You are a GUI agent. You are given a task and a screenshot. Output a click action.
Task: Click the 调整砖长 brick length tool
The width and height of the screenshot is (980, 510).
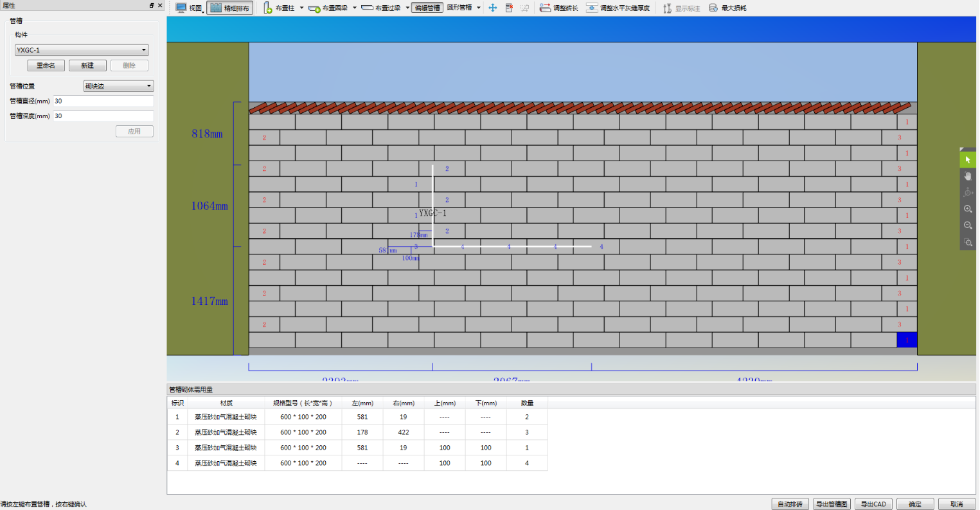point(558,8)
